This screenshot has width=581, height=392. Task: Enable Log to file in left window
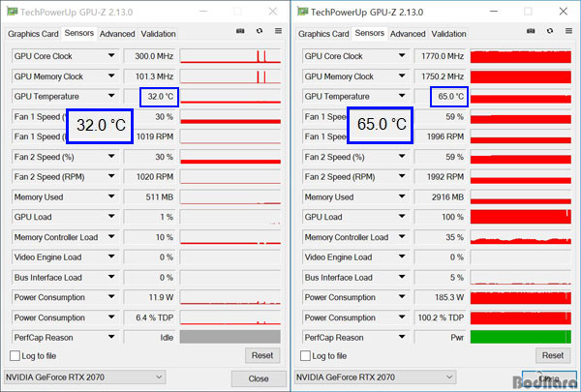(15, 356)
